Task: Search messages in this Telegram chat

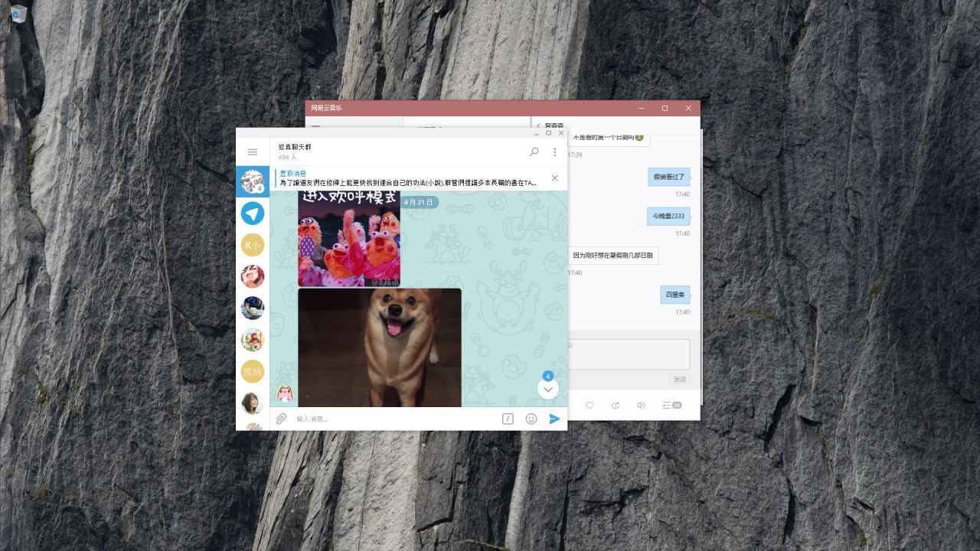Action: (x=534, y=152)
